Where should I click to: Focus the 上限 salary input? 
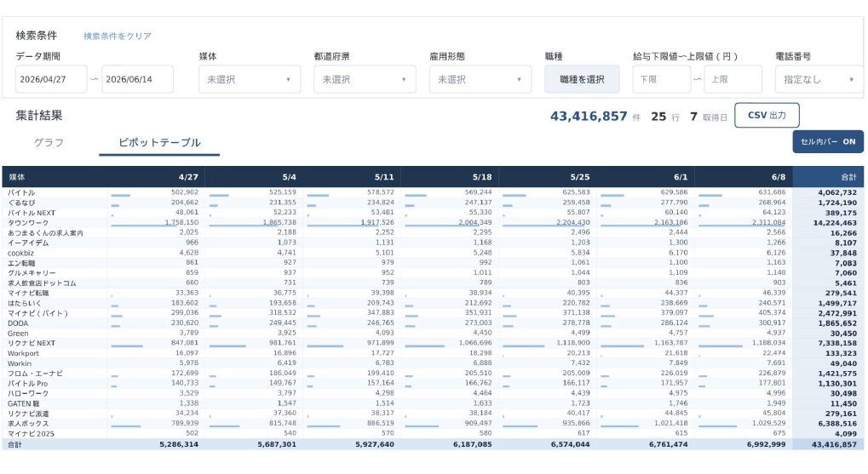733,79
